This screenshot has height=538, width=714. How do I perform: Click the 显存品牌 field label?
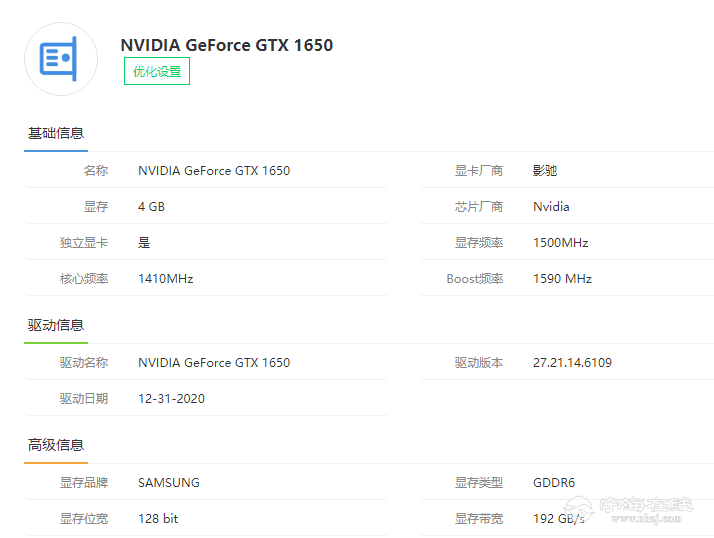[84, 482]
